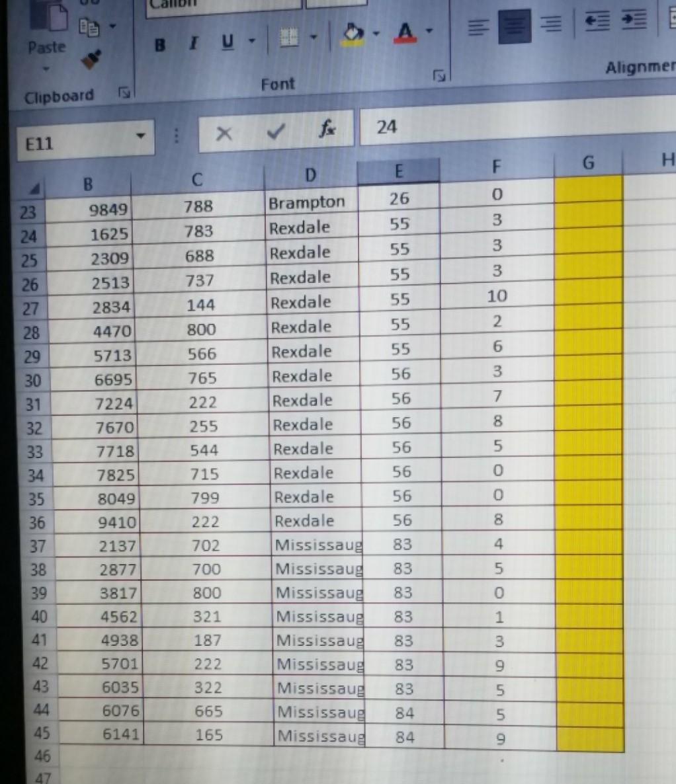Viewport: 676px width, 784px height.
Task: Click the Decrease Indent icon
Action: (596, 20)
